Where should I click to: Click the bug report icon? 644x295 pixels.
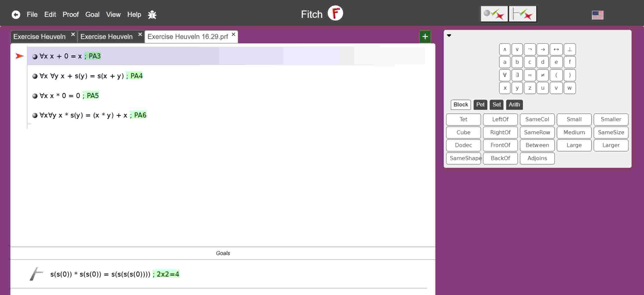(152, 14)
